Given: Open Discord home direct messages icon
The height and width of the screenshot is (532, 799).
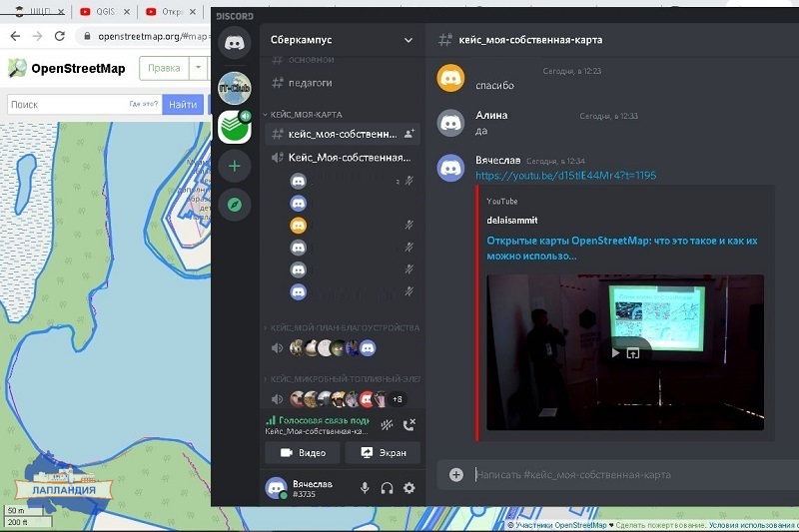Looking at the screenshot, I should 235,43.
